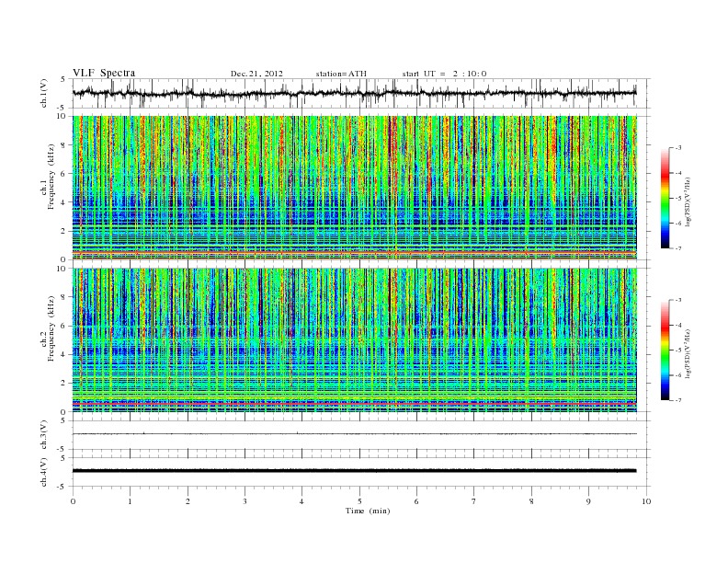The width and height of the screenshot is (728, 563).
Task: Click the 'start UT = 2:10:0' label
Action: [444, 74]
